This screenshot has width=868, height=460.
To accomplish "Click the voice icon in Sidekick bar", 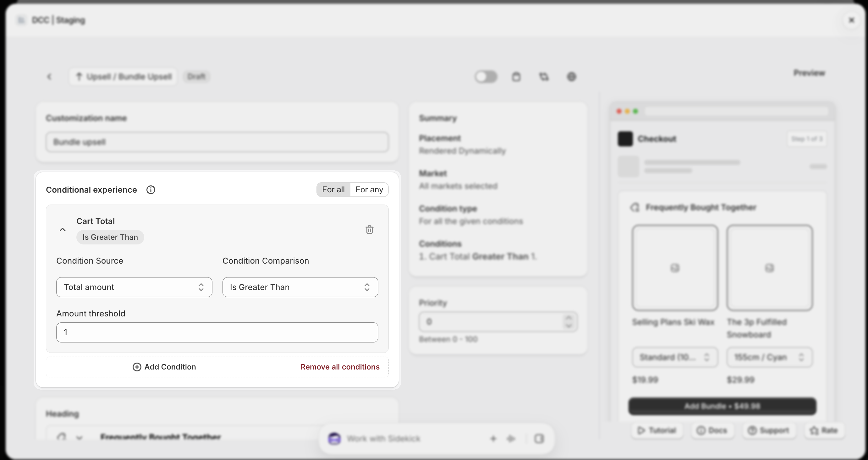I will pos(511,438).
